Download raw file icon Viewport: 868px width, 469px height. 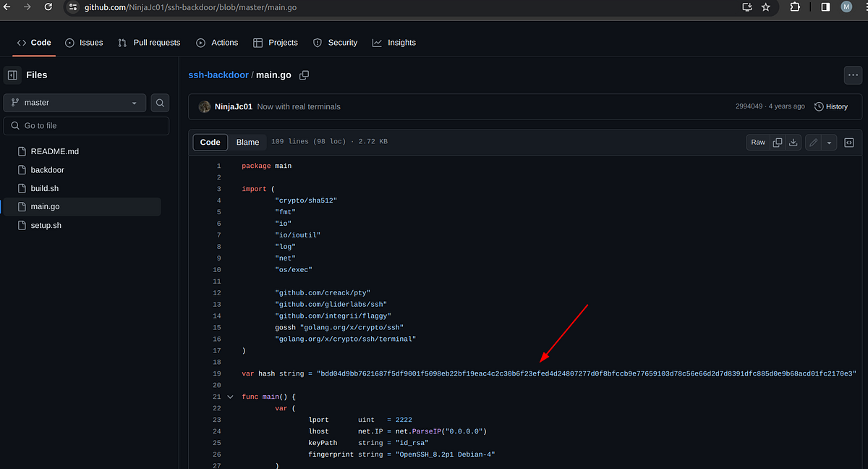pos(793,143)
